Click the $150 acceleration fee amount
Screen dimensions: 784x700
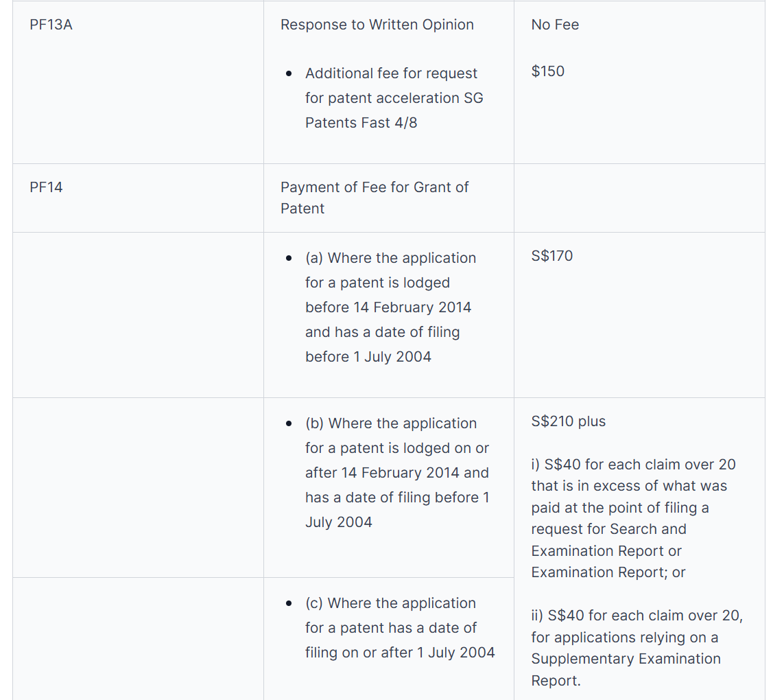547,71
